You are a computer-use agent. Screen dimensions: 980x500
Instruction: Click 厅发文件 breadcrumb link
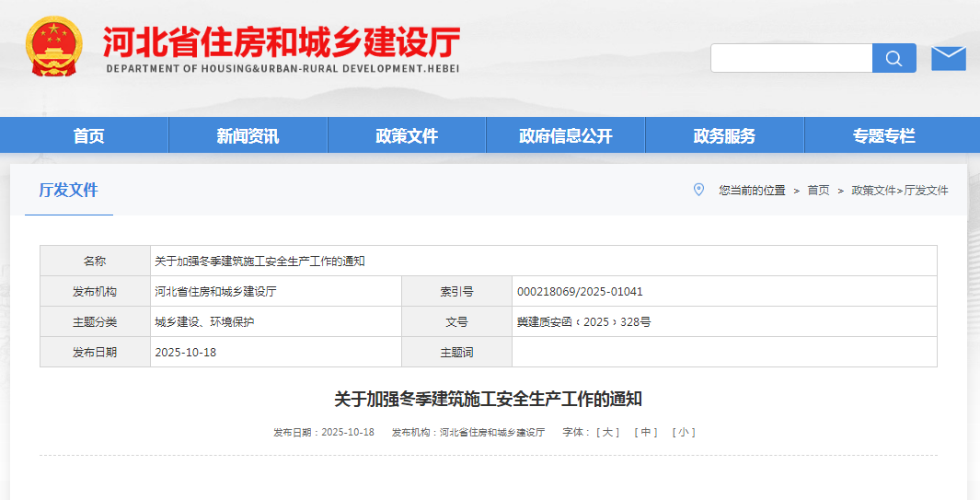click(927, 191)
